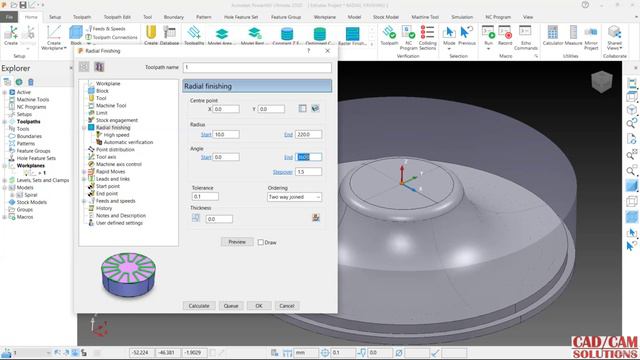Select the Constant Z Finishing icon

coord(287,35)
